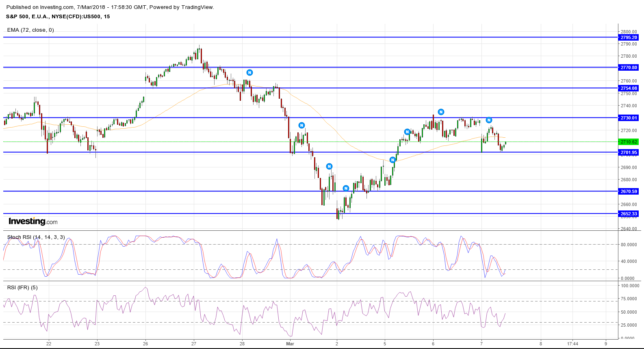The width and height of the screenshot is (644, 349).
Task: Open the first March news marker below the 2730.01 line
Action: [301, 126]
